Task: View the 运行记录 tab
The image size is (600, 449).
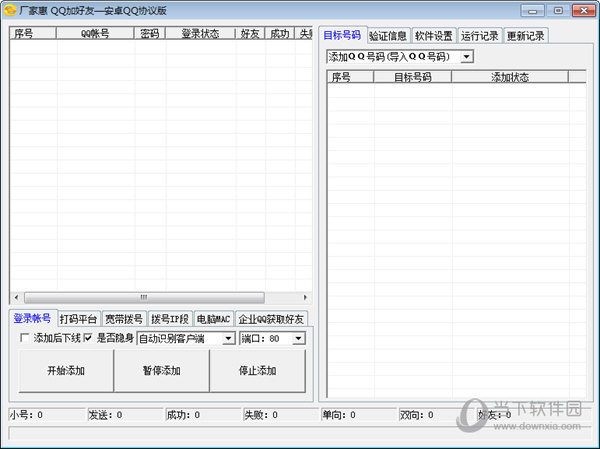Action: click(x=480, y=36)
